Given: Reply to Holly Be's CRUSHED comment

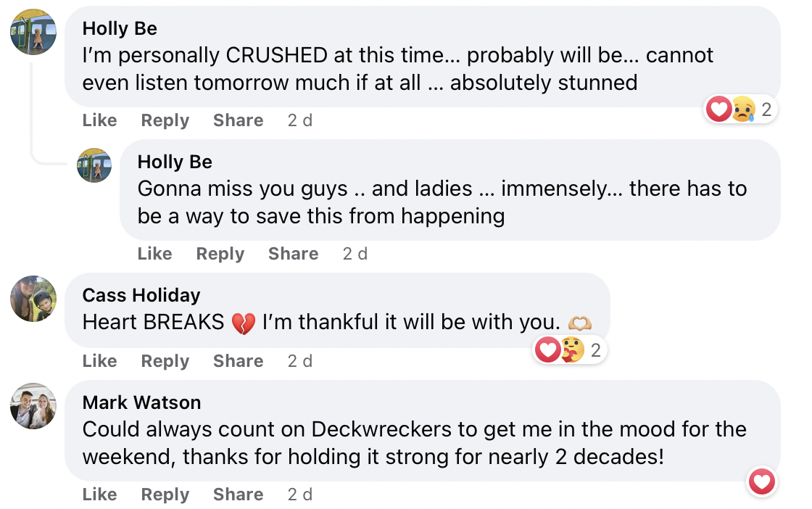Looking at the screenshot, I should 165,120.
